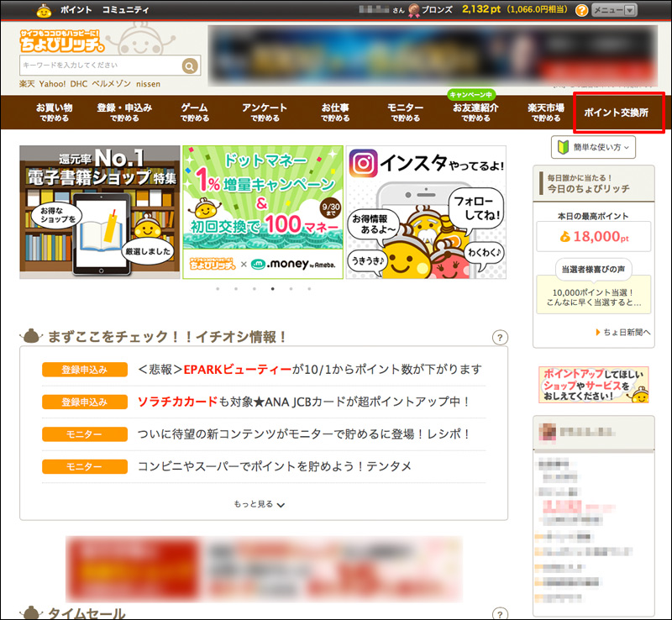Viewport: 672px width, 620px height.
Task: Open お買い物で貯める menu
Action: tap(54, 113)
